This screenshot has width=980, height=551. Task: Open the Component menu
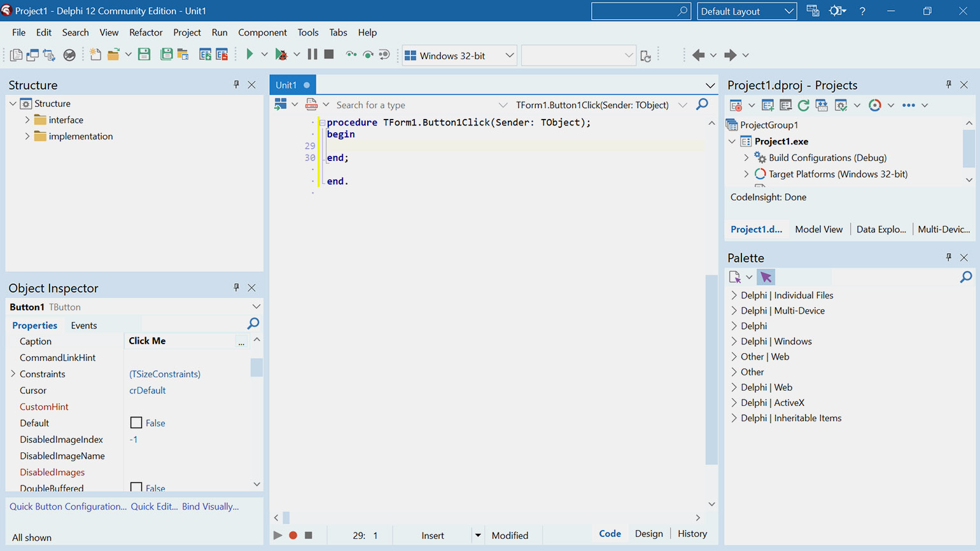coord(262,32)
